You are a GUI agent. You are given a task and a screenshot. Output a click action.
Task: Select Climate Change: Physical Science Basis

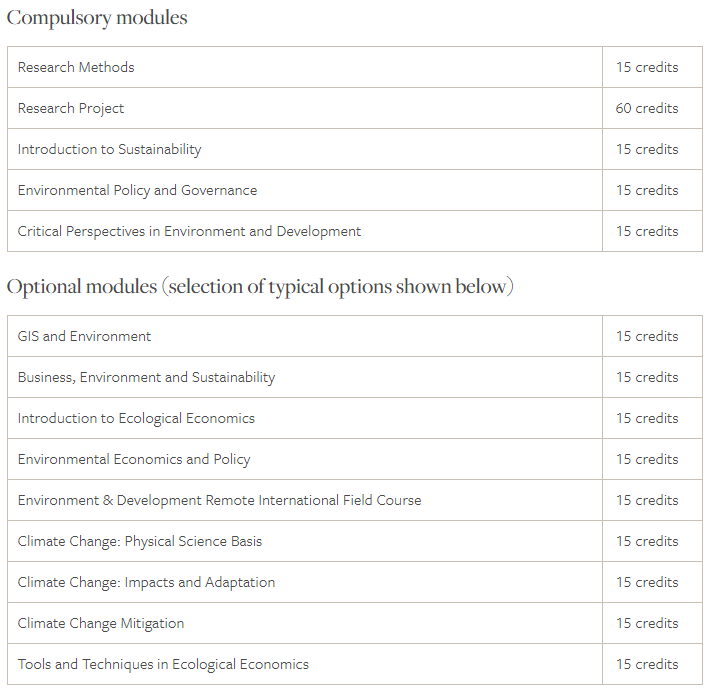pyautogui.click(x=140, y=541)
